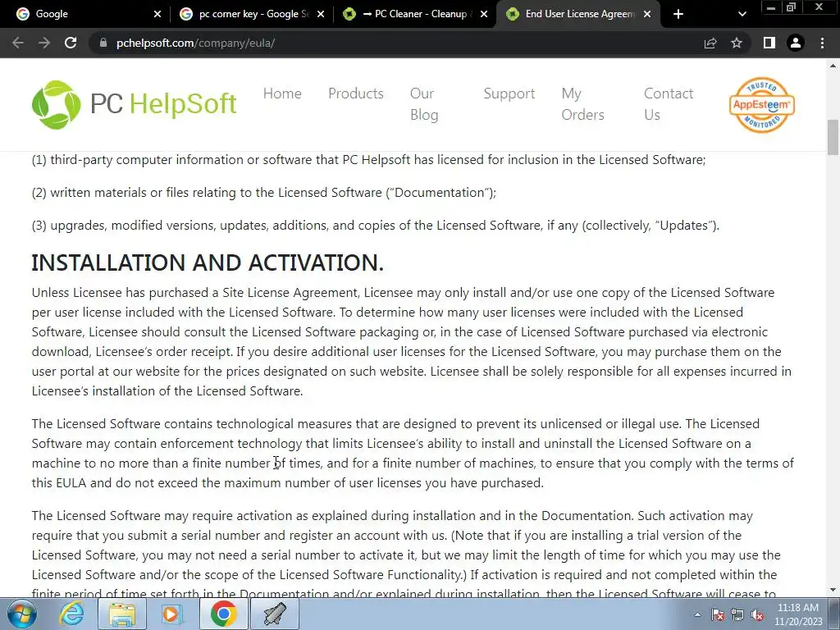Viewport: 840px width, 630px height.
Task: Click the browser back arrow
Action: (x=18, y=43)
